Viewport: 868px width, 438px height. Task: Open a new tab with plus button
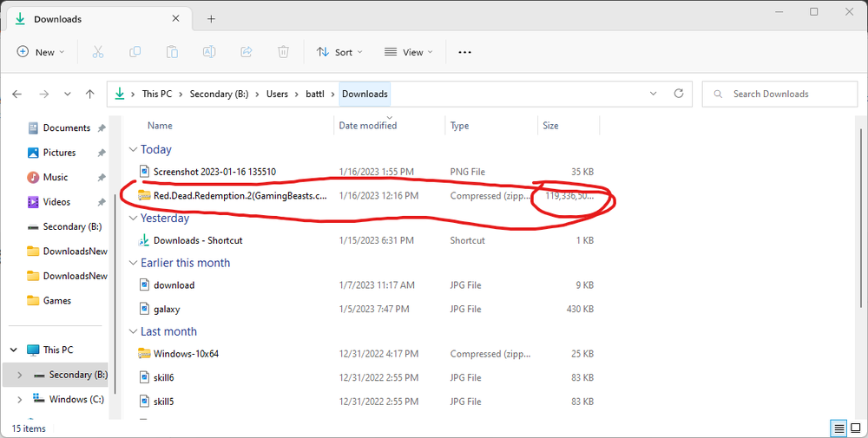pyautogui.click(x=211, y=19)
